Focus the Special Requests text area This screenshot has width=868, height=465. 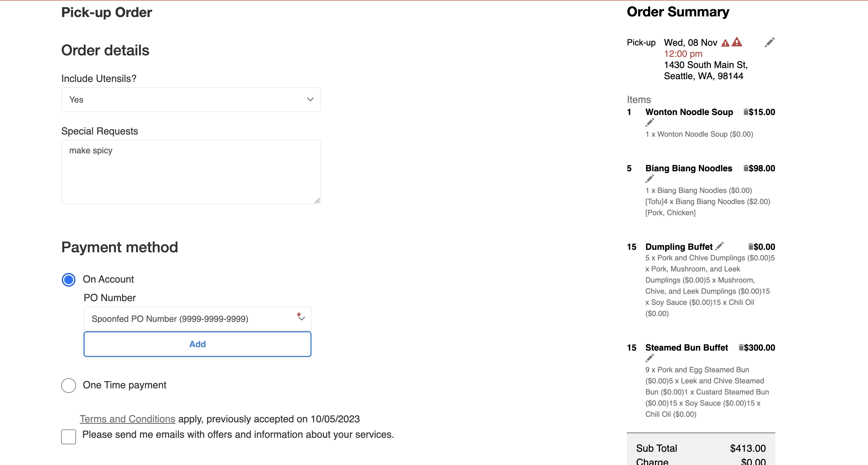pyautogui.click(x=191, y=172)
